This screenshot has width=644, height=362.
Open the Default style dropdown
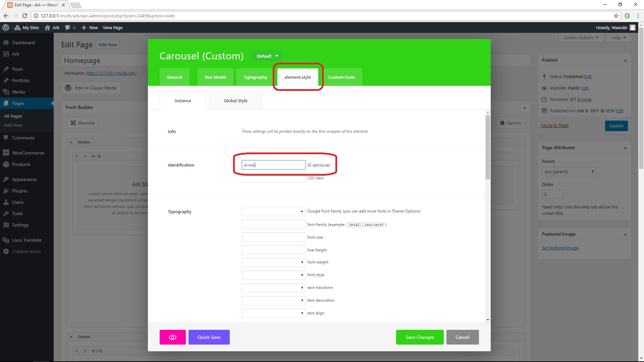point(266,56)
